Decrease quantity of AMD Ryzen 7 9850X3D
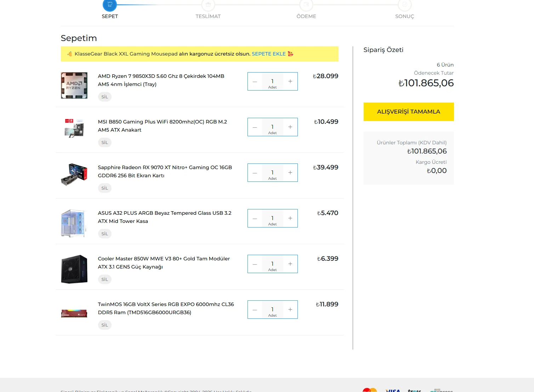534x392 pixels. (255, 81)
